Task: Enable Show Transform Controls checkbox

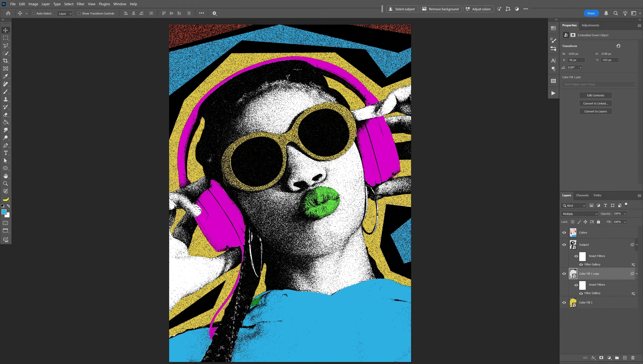Action: point(79,13)
